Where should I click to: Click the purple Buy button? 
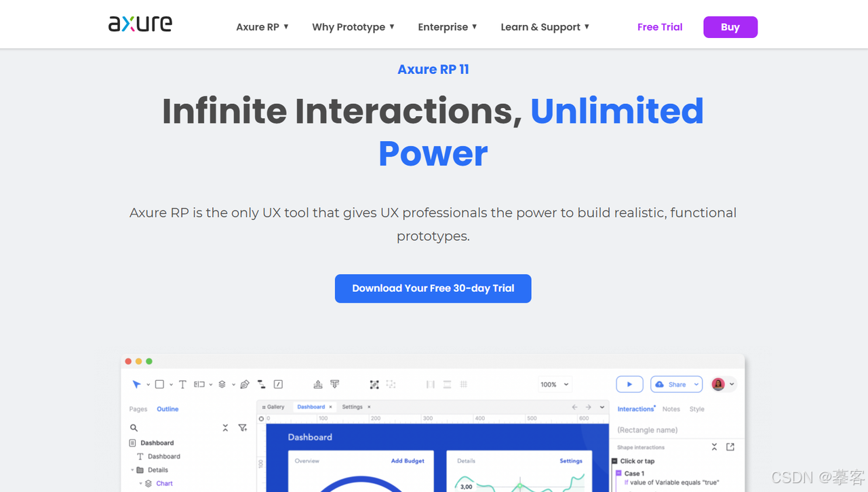click(x=730, y=27)
